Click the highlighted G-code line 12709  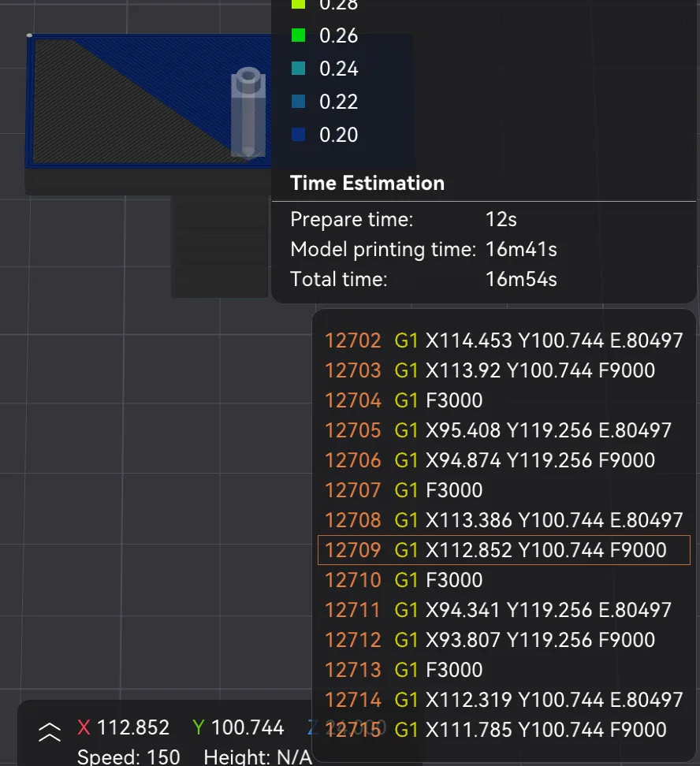[504, 550]
